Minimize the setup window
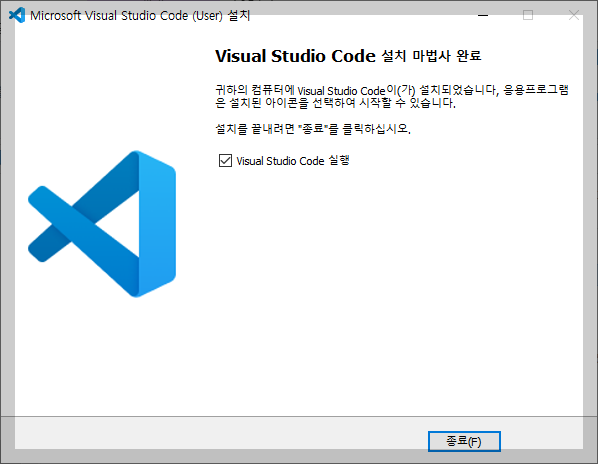Image resolution: width=598 pixels, height=464 pixels. [483, 15]
